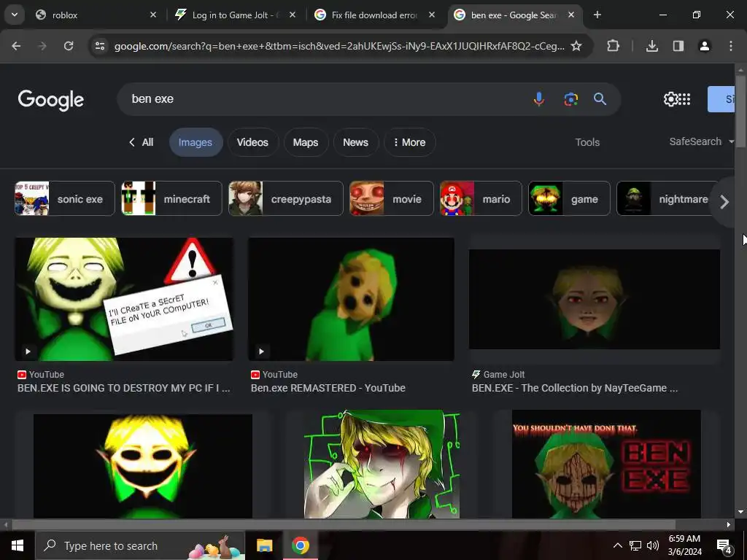Click the search box containing ben exe

[324, 99]
